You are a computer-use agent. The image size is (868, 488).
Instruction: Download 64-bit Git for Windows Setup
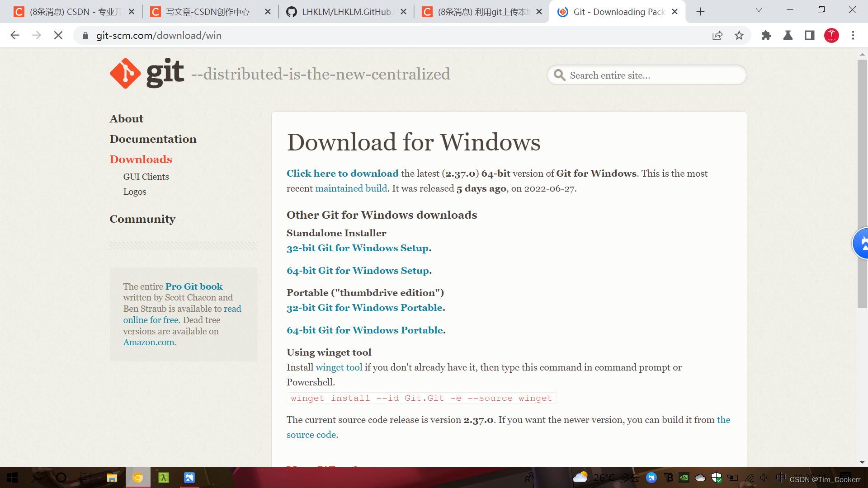(359, 271)
